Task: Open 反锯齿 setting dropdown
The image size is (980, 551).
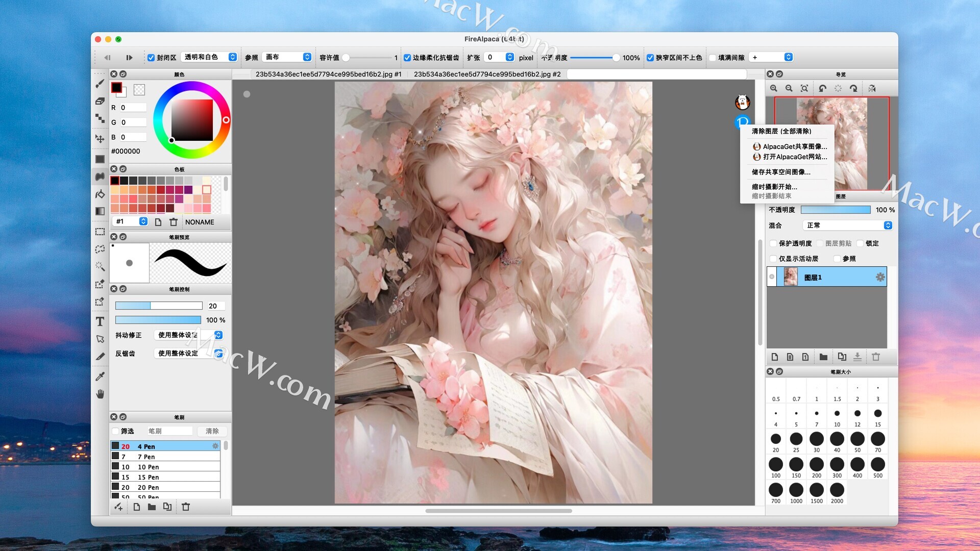Action: (x=189, y=353)
